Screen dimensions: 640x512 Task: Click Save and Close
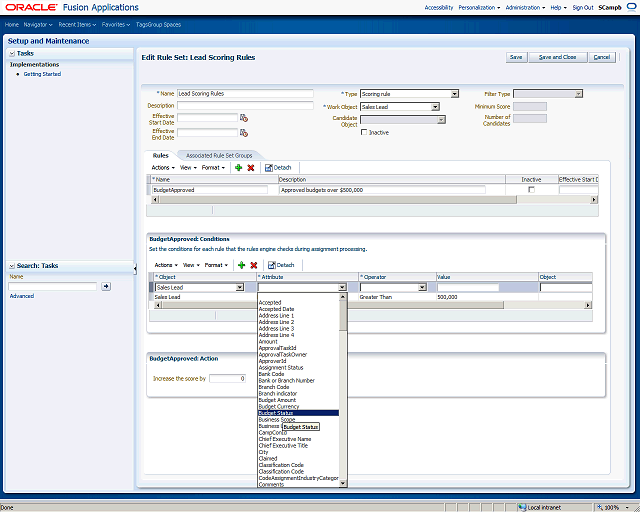[x=558, y=57]
